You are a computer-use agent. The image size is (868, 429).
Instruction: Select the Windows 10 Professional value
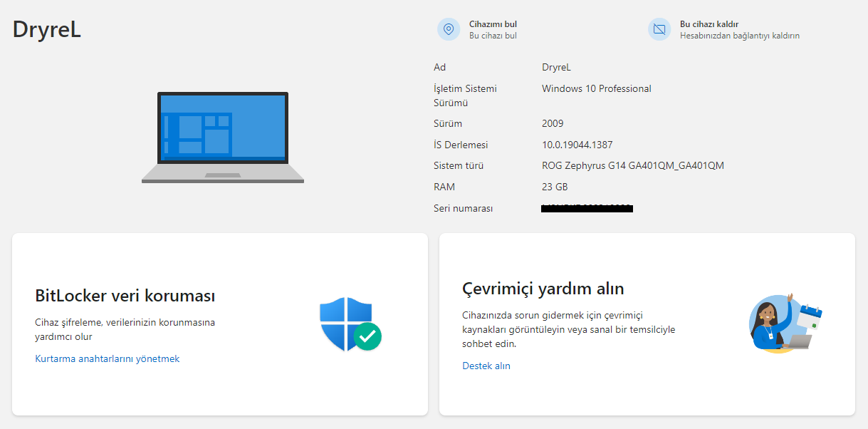597,88
